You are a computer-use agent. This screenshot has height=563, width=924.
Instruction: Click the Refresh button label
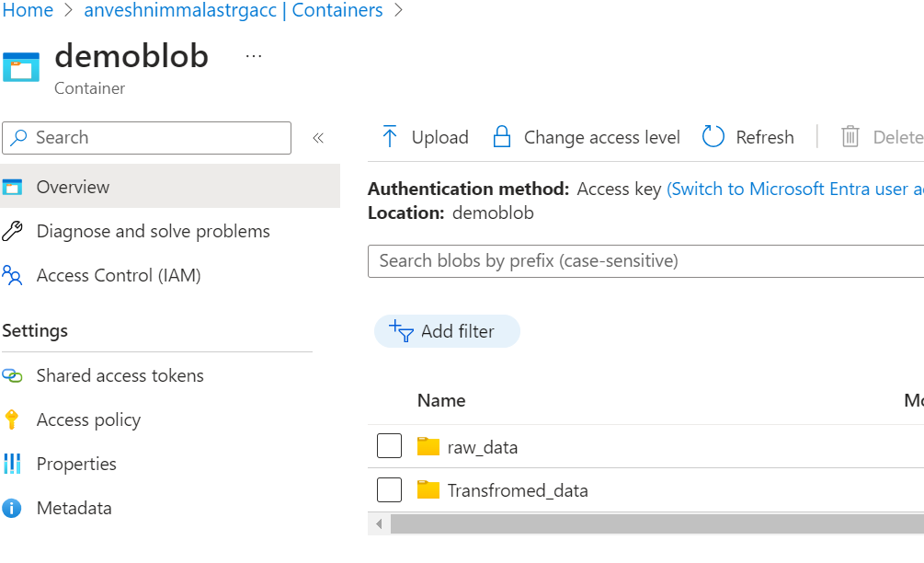(764, 137)
